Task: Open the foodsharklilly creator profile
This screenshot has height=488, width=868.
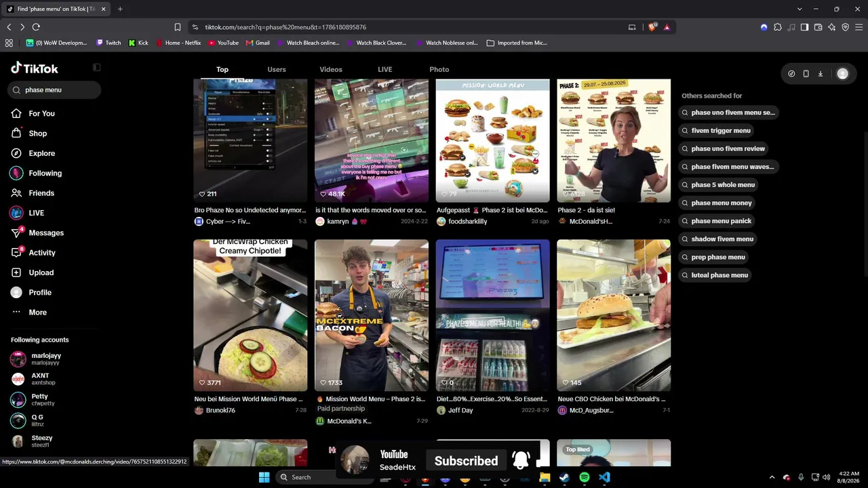Action: pos(462,222)
